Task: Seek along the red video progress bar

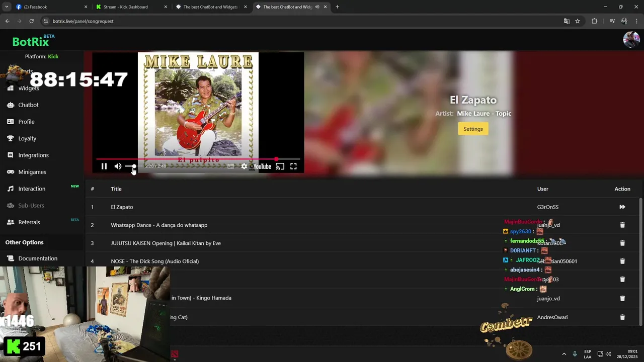Action: (198, 159)
